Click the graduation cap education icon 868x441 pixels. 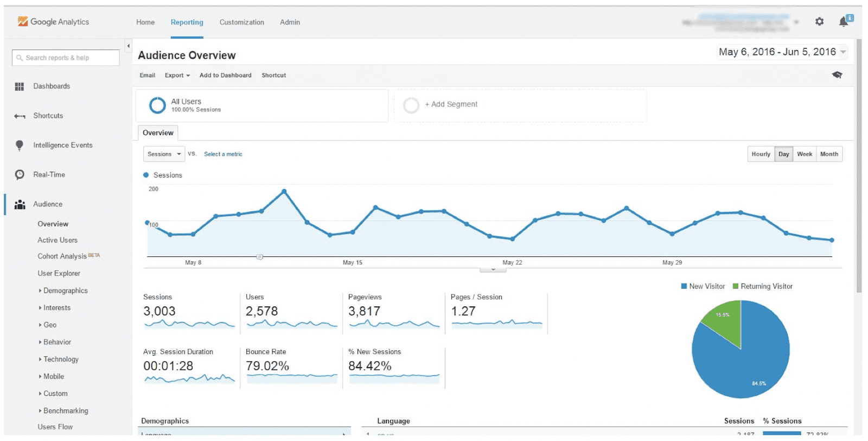(x=837, y=75)
